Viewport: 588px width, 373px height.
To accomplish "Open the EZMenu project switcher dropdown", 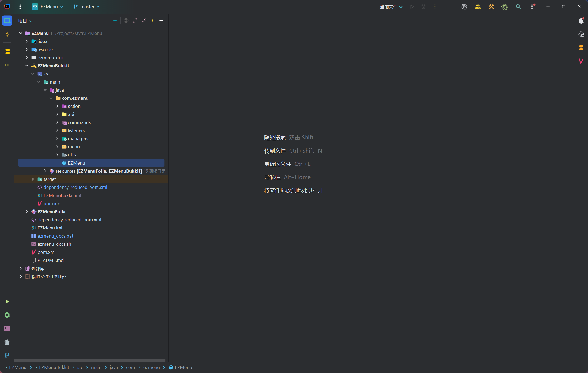I will [x=47, y=7].
